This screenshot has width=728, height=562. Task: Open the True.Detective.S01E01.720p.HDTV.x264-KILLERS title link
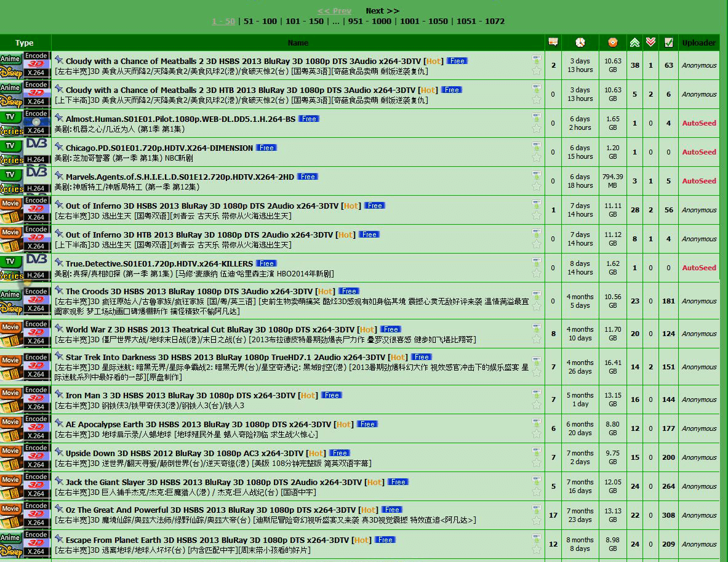(x=159, y=263)
